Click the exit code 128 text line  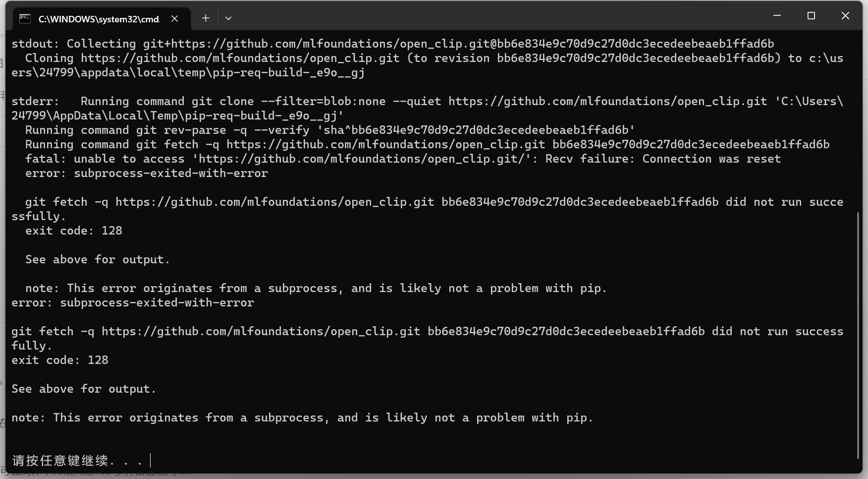74,231
